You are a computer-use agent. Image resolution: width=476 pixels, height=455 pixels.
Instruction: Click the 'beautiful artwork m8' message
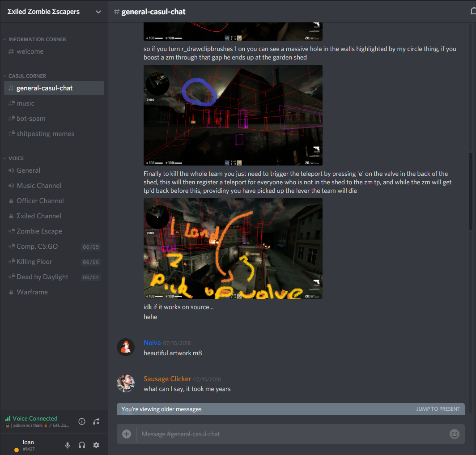173,353
